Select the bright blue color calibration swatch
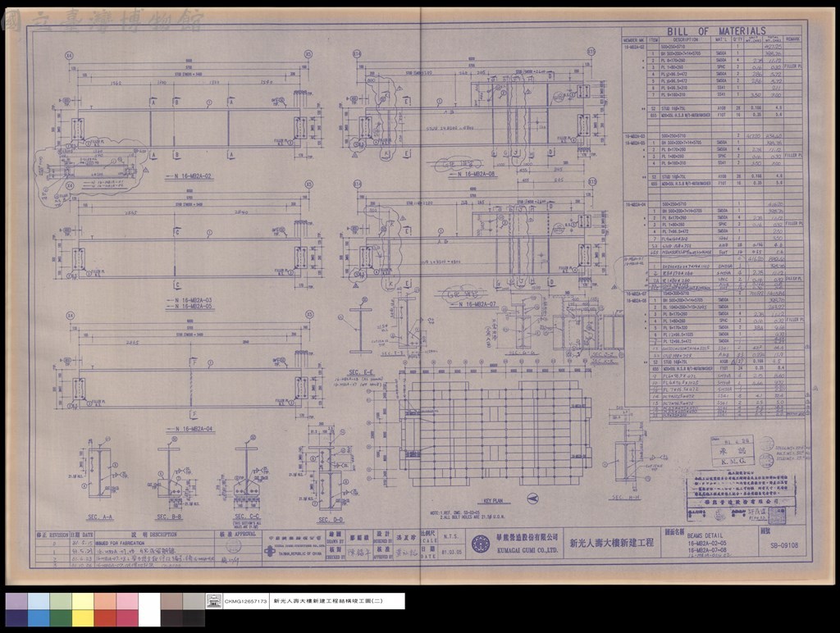This screenshot has width=840, height=633. click(39, 618)
